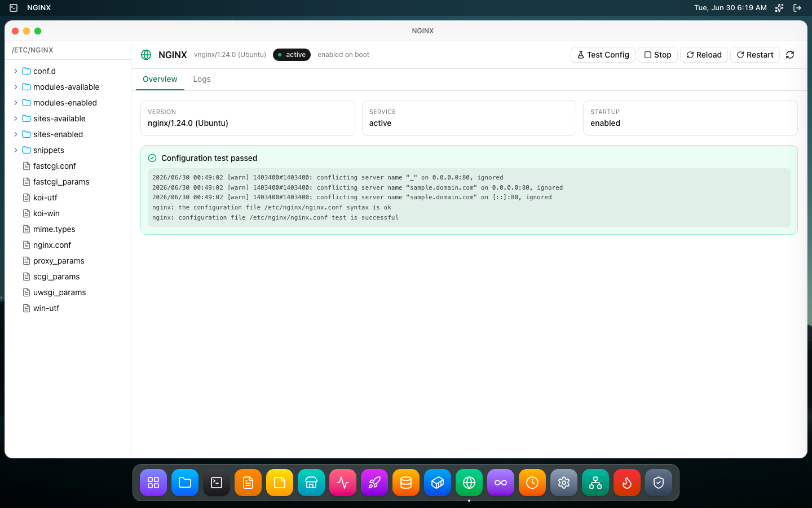The width and height of the screenshot is (812, 508).
Task: Click the refresh icon next to Restart
Action: (x=790, y=55)
